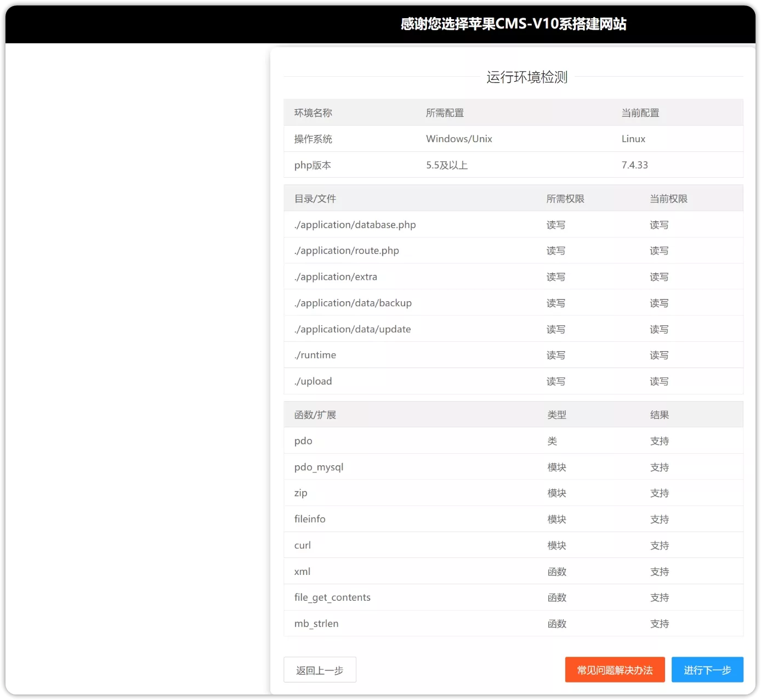Open 常见问题解决办法 help button
This screenshot has width=761, height=700.
tap(615, 670)
